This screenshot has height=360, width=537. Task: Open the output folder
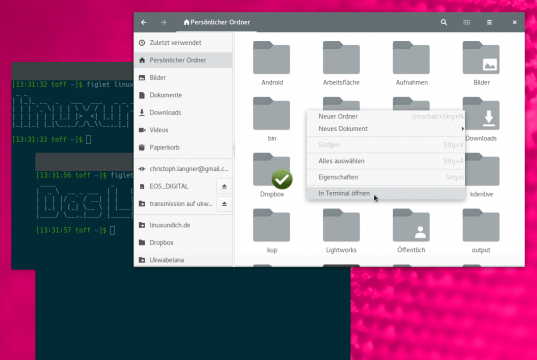point(481,231)
